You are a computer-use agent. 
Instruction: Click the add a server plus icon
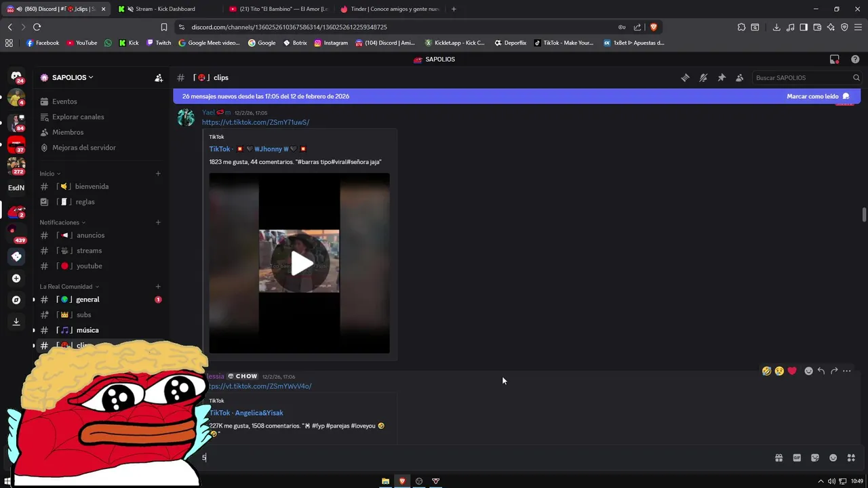pos(16,279)
